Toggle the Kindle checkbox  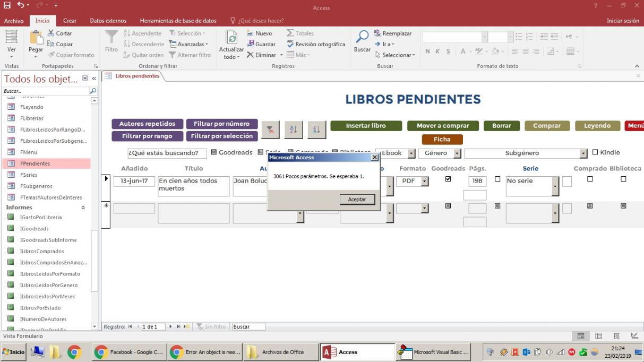pos(595,152)
